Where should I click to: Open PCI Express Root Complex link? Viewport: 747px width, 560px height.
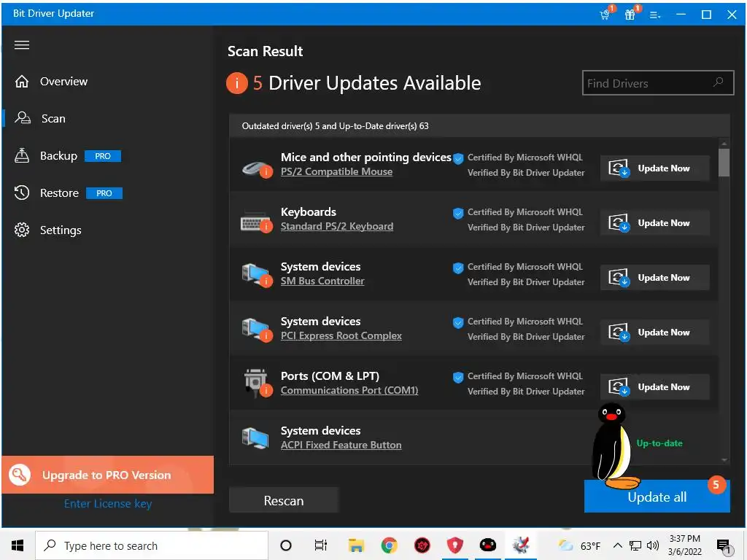point(341,336)
